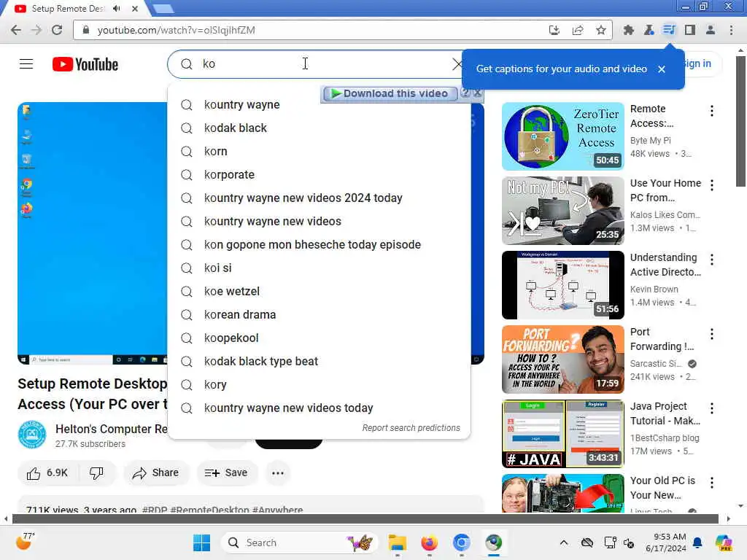Open Windows Start menu

201,542
